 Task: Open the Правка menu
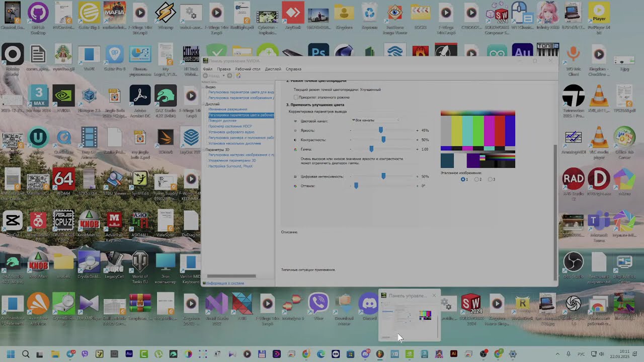tap(224, 69)
